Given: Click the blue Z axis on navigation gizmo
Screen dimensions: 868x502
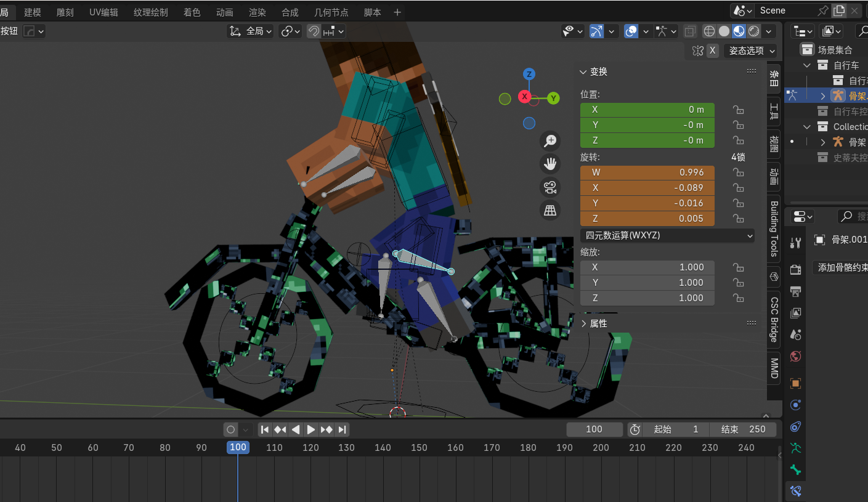Looking at the screenshot, I should 529,75.
